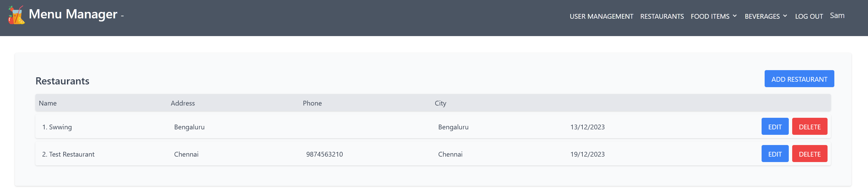
Task: Go to the Restaurants nav item
Action: [x=662, y=16]
